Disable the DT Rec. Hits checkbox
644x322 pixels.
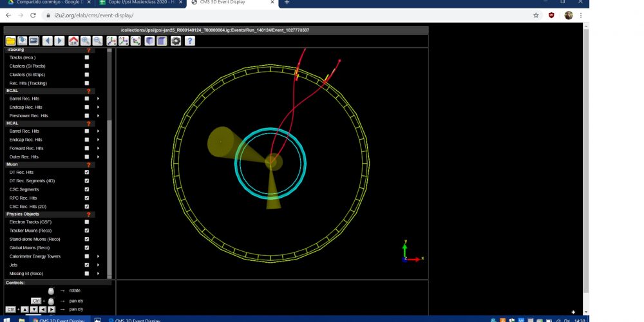click(87, 172)
